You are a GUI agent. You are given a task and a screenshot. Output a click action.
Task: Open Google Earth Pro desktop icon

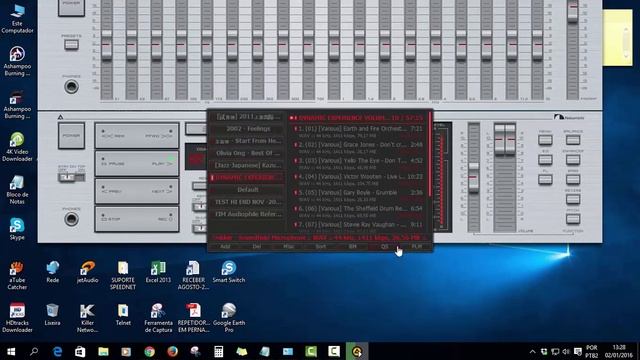point(229,318)
